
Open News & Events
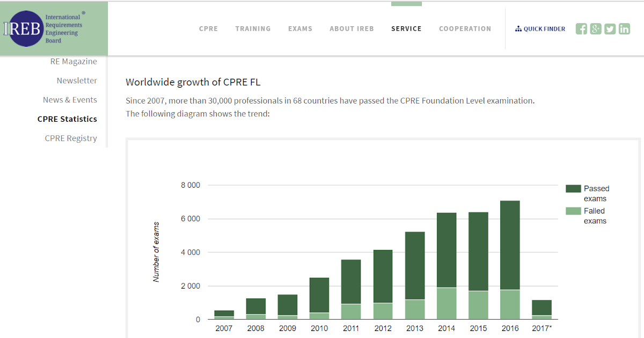point(70,99)
